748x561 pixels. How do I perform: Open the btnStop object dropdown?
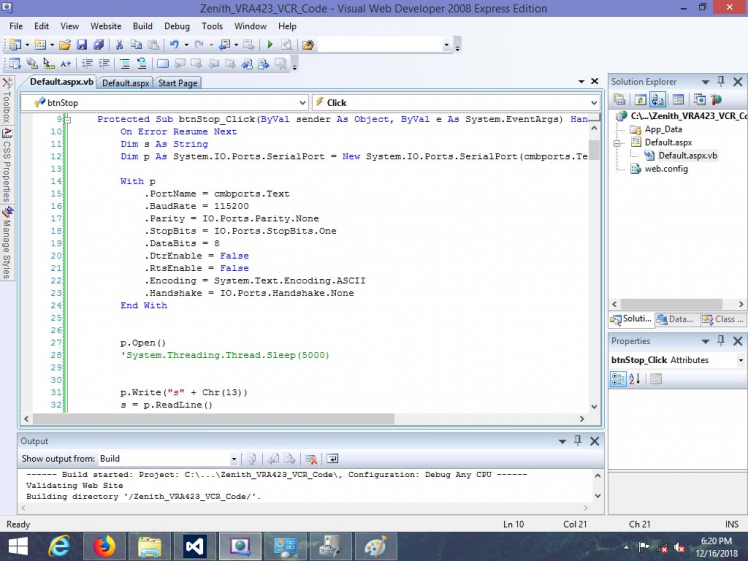pos(302,102)
